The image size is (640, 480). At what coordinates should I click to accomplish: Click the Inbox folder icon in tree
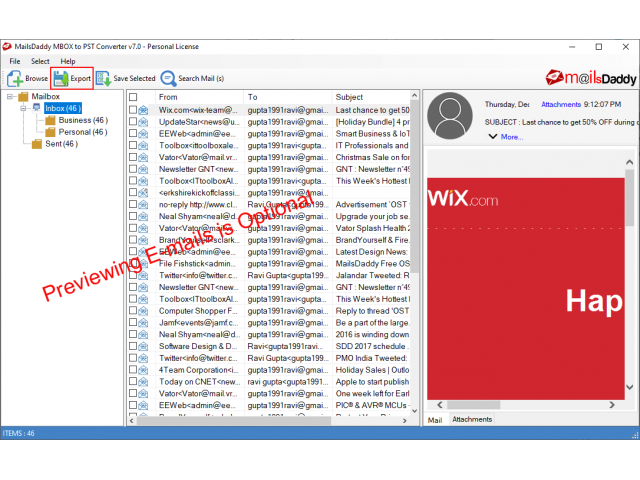pos(37,108)
